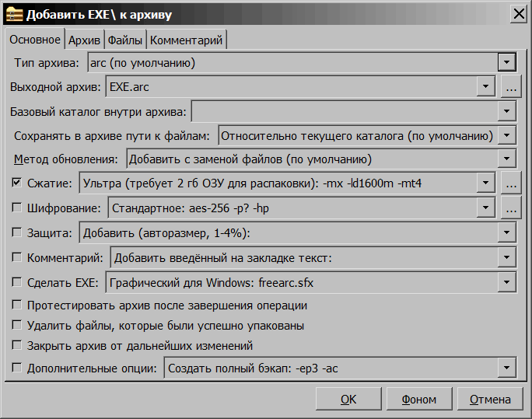Uncheck the Сжатие compression checkbox

pos(17,183)
